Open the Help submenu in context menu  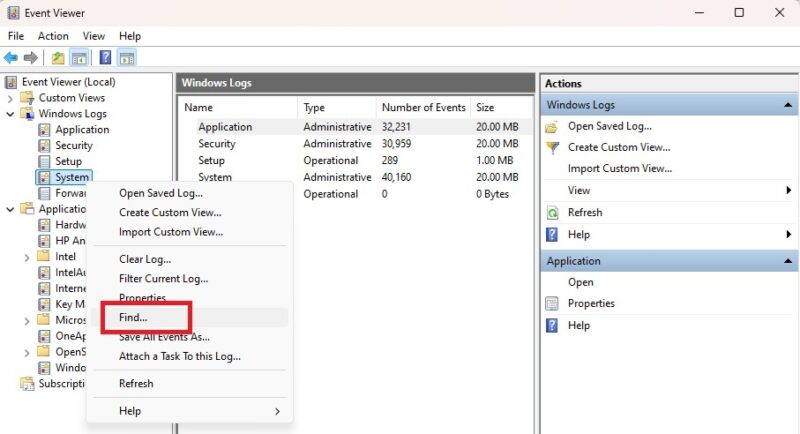[190, 411]
